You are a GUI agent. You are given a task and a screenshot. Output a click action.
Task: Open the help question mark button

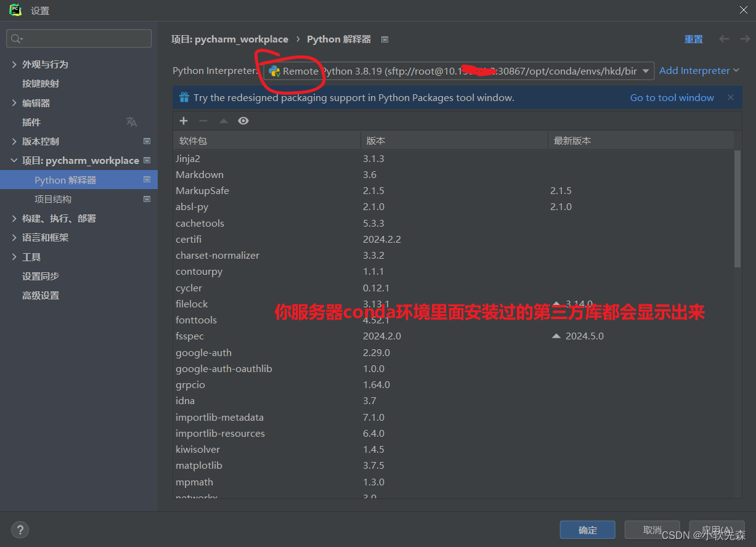[x=20, y=529]
